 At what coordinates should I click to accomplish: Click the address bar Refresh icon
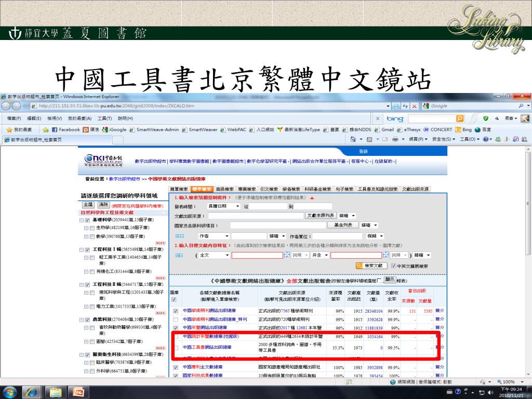[405, 106]
